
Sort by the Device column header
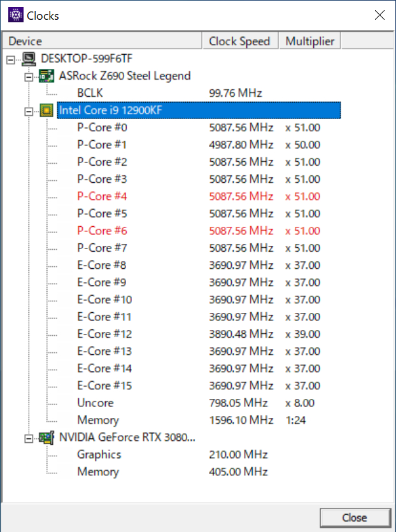point(103,41)
